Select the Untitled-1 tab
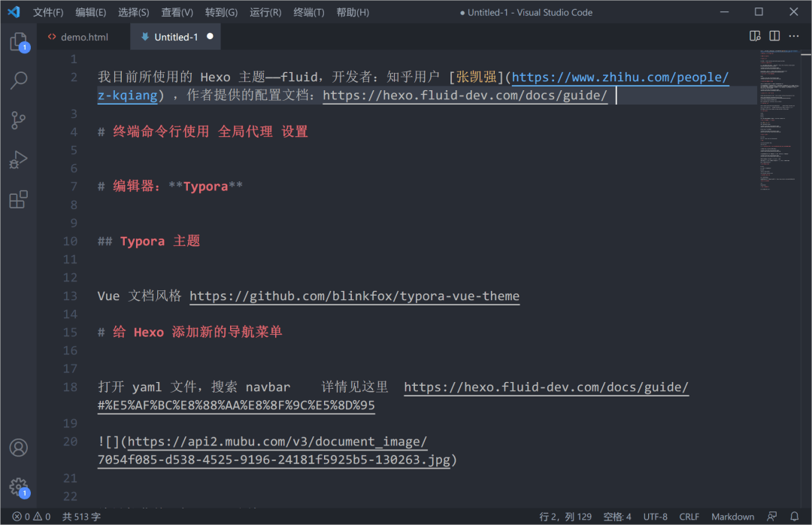This screenshot has width=812, height=525. 175,37
